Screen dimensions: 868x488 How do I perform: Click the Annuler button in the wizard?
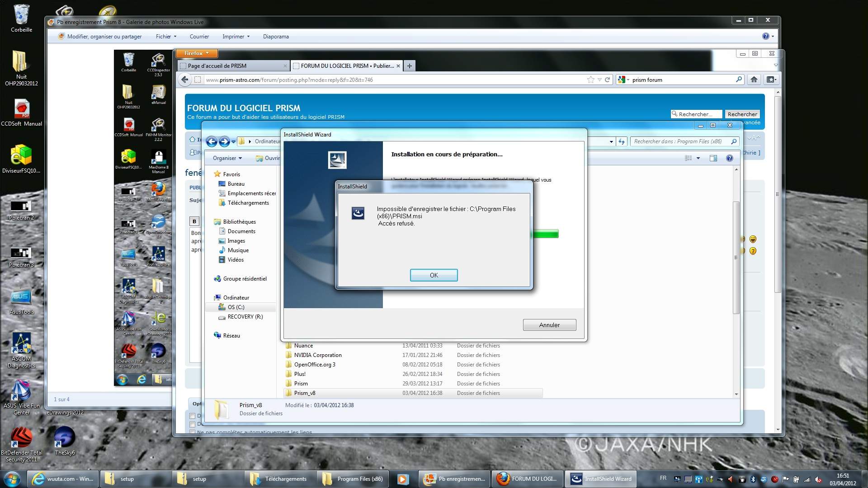pyautogui.click(x=549, y=325)
